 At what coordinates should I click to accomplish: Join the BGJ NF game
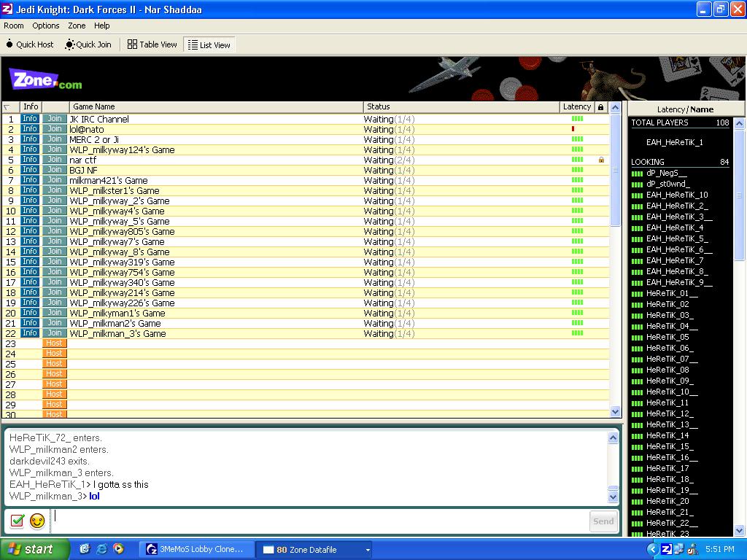point(54,170)
